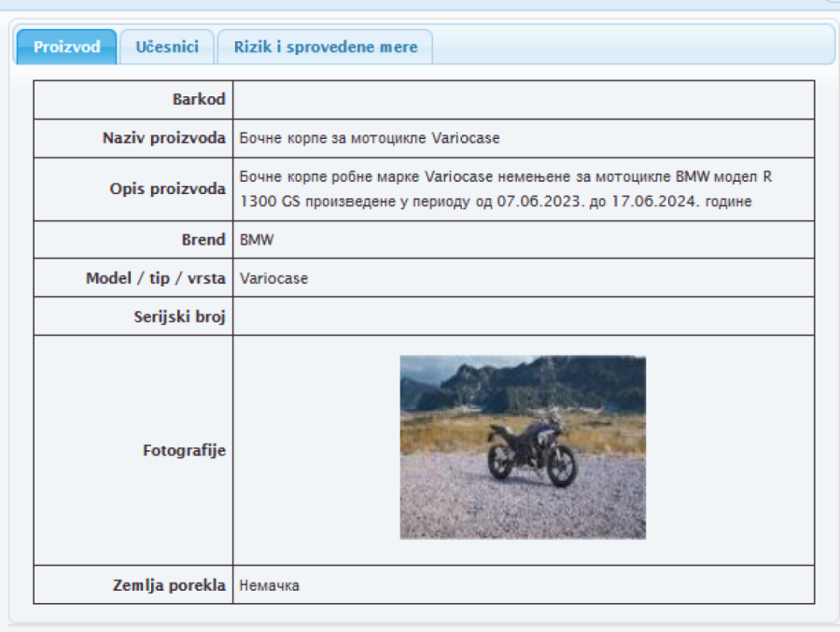Viewport: 840px width, 632px height.
Task: Switch to the Proizvod tab
Action: [66, 47]
